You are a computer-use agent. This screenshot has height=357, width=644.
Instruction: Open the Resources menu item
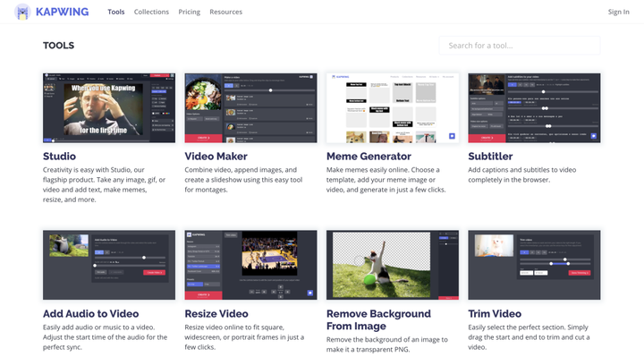tap(226, 12)
